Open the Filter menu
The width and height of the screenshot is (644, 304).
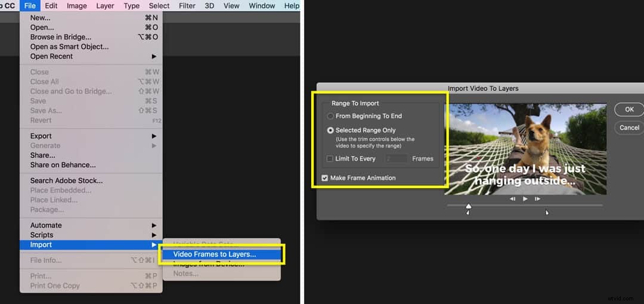point(187,6)
